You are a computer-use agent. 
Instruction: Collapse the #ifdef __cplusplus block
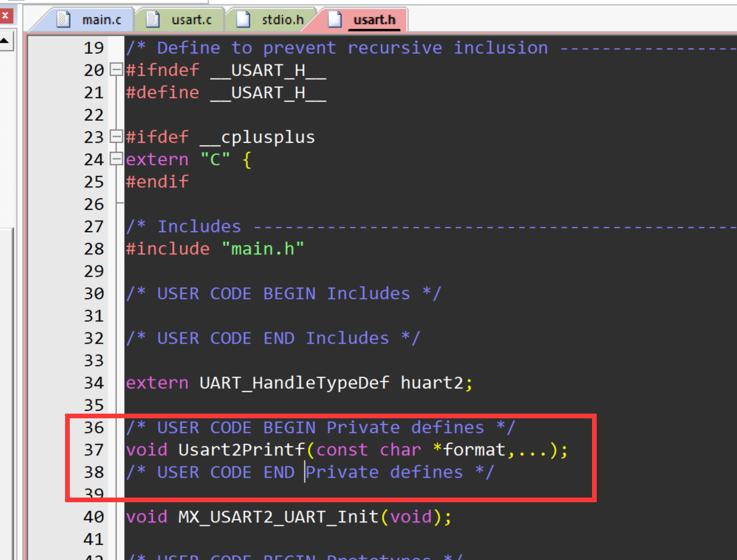(116, 136)
